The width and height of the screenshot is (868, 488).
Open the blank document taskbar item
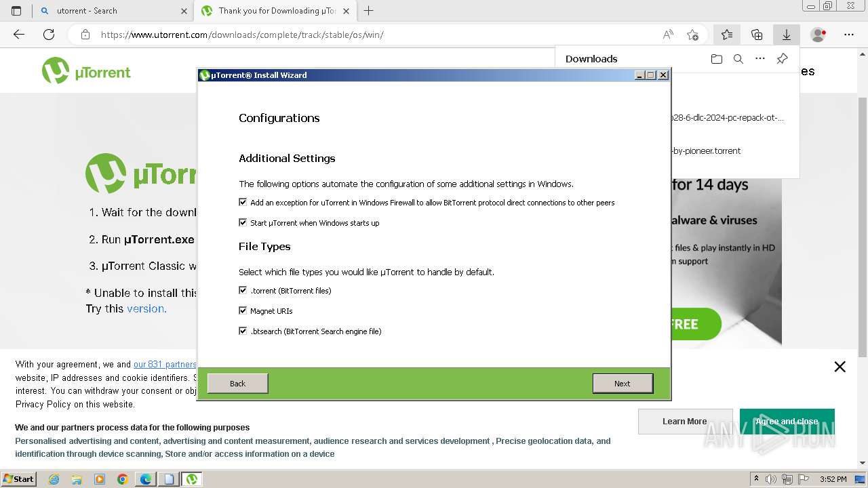[169, 479]
